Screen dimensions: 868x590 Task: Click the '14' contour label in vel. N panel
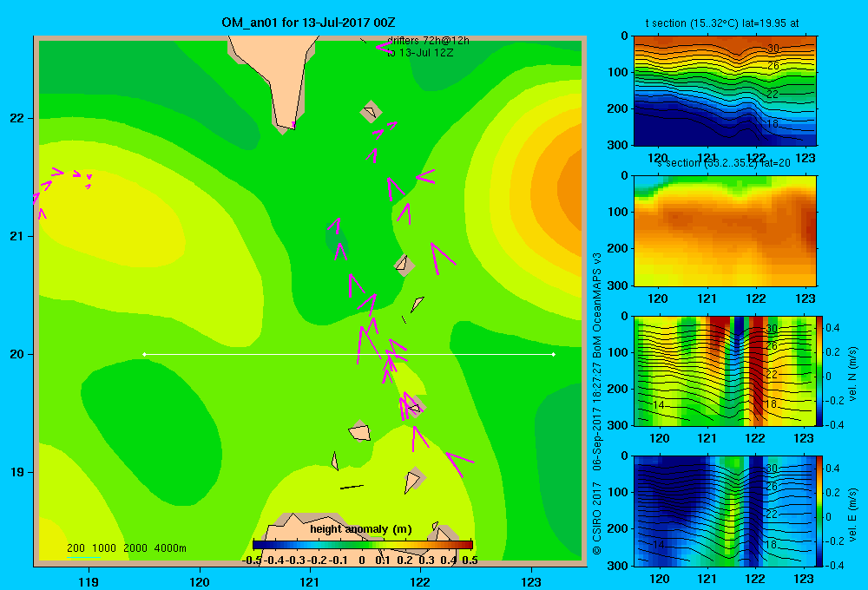[x=658, y=405]
